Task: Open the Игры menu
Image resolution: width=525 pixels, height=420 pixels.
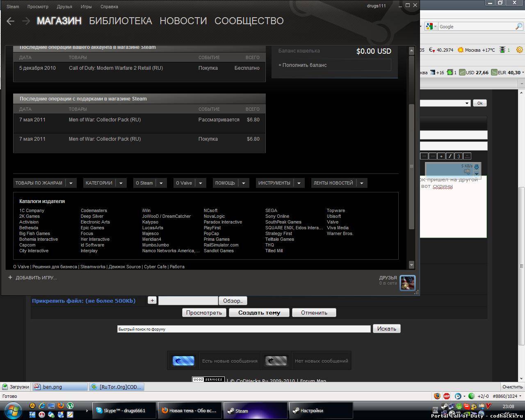Action: pos(86,7)
